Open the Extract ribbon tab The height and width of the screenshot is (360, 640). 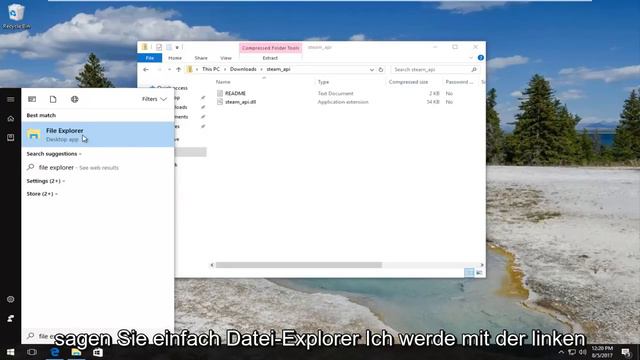[270, 58]
